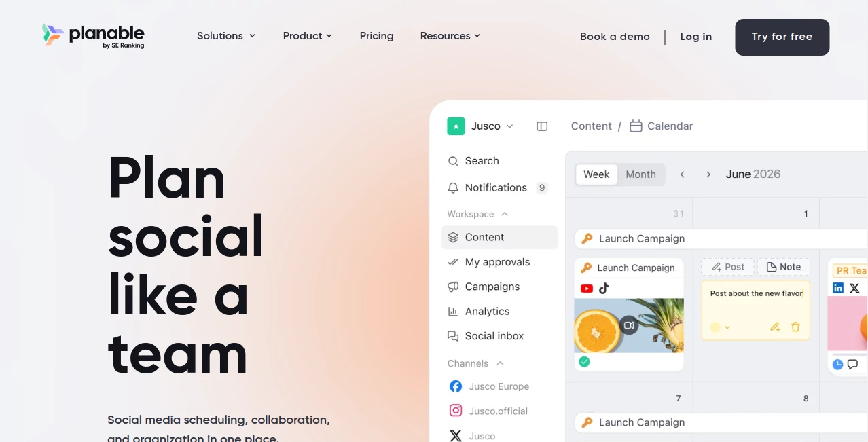Click the Calendar icon in the breadcrumb

[x=636, y=126]
